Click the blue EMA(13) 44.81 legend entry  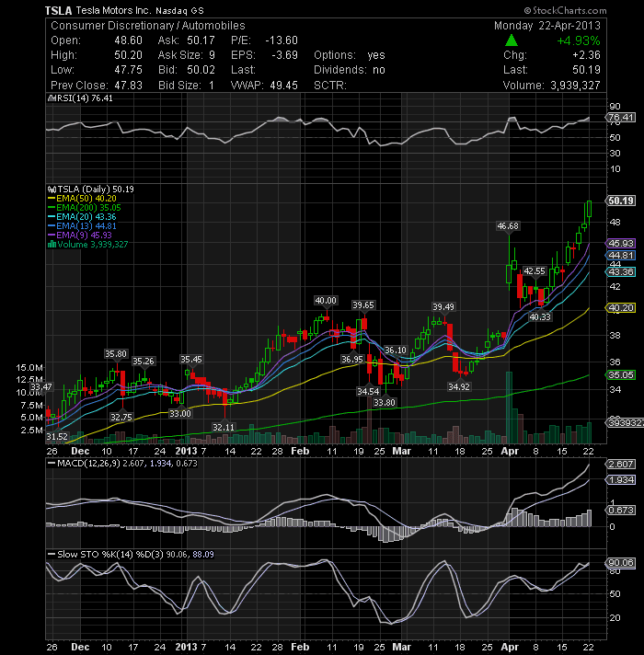tap(86, 226)
